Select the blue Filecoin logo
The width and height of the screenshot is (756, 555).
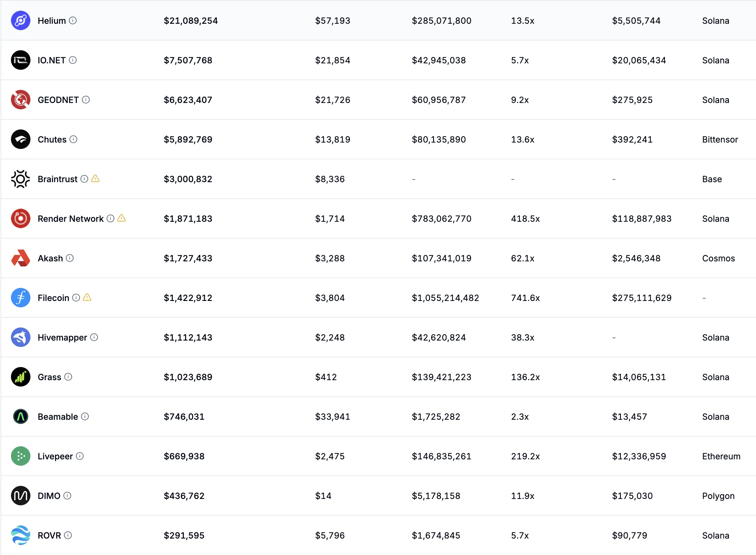point(20,298)
